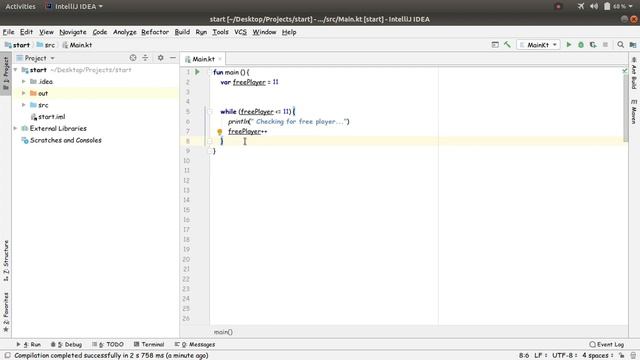Click the start breadcrumb in navigation bar

tap(17, 45)
